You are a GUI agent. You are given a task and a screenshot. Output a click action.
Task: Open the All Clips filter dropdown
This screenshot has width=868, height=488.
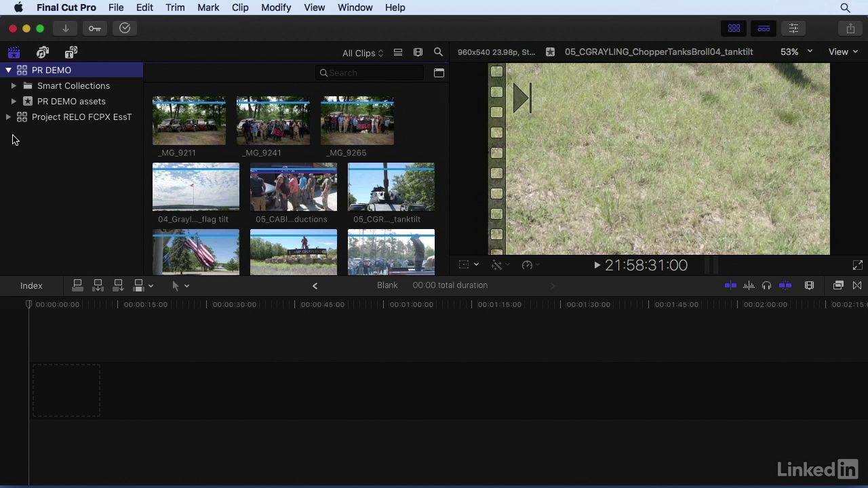[363, 53]
